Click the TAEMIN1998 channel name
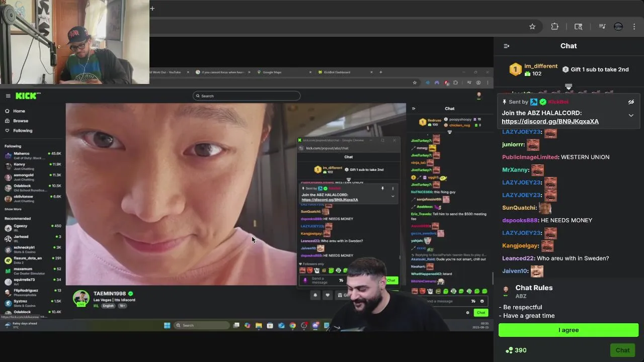The height and width of the screenshot is (362, 644). pos(110,294)
